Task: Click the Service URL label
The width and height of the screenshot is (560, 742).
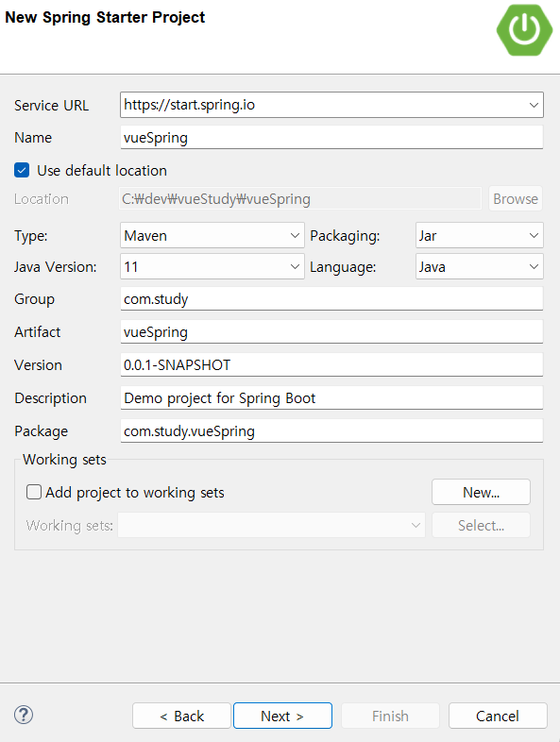Action: point(51,105)
